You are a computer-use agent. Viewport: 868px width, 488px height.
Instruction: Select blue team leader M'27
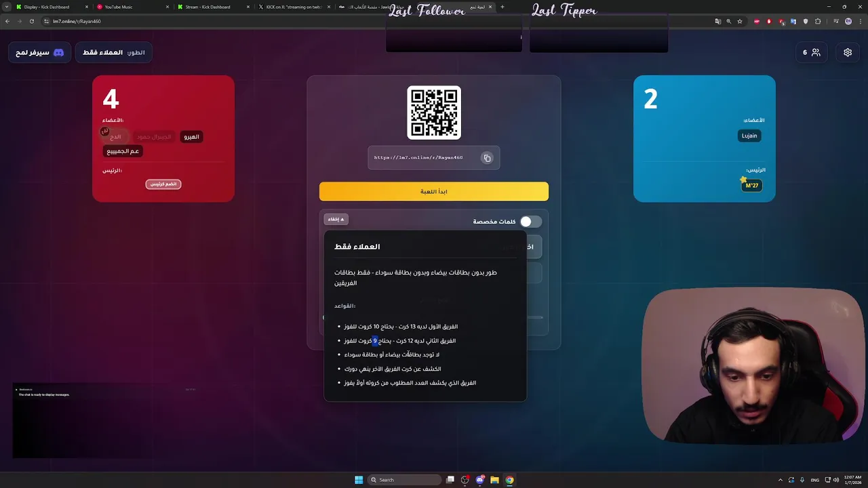[752, 185]
